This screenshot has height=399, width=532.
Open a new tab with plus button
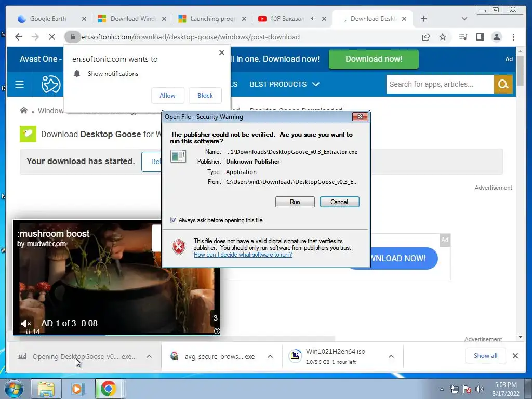pos(424,19)
